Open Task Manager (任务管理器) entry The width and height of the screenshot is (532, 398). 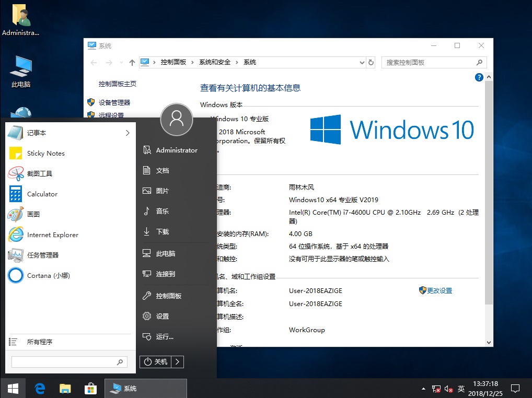tap(71, 255)
